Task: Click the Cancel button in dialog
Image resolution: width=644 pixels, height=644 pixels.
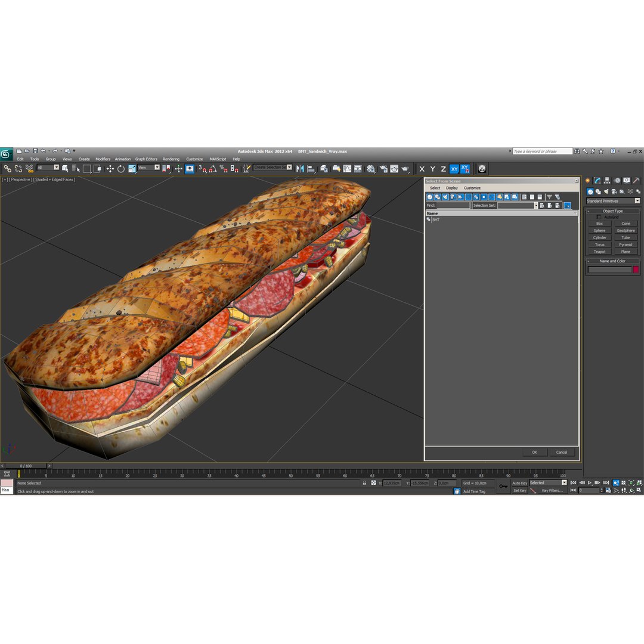Action: click(x=562, y=452)
